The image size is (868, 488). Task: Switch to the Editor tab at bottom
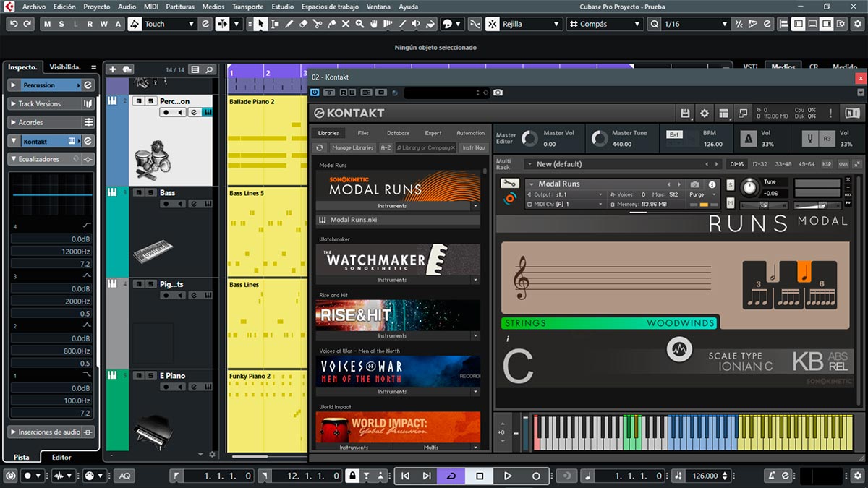[x=61, y=457]
